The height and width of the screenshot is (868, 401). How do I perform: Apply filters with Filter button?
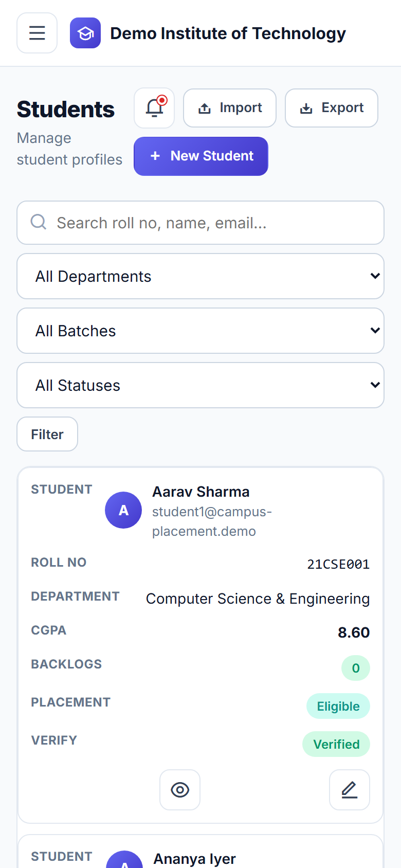point(47,434)
